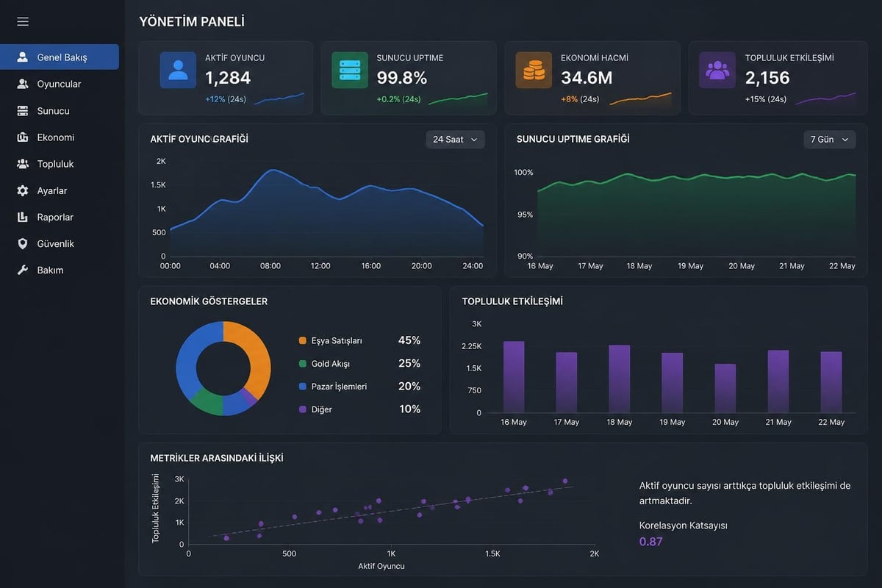This screenshot has height=588, width=882.
Task: Open the Oyuncular menu item
Action: 60,84
